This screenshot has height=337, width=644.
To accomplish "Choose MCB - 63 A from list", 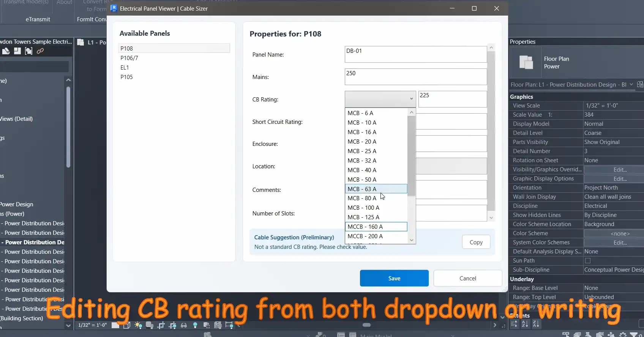I will 376,189.
